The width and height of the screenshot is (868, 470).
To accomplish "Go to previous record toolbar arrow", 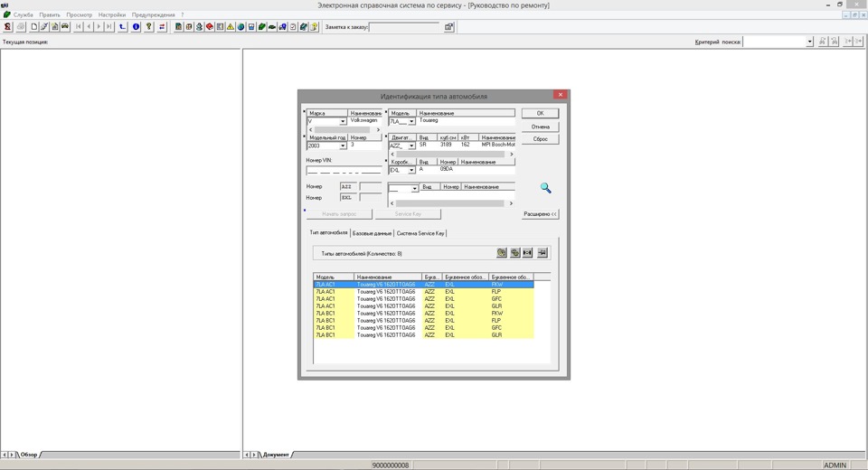I will 89,26.
